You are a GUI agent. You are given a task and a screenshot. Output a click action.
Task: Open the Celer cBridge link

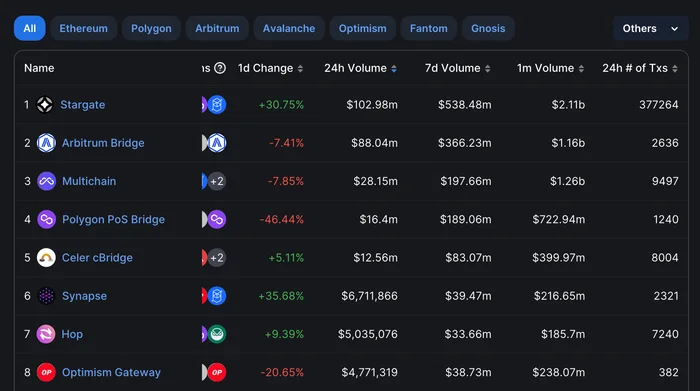97,258
